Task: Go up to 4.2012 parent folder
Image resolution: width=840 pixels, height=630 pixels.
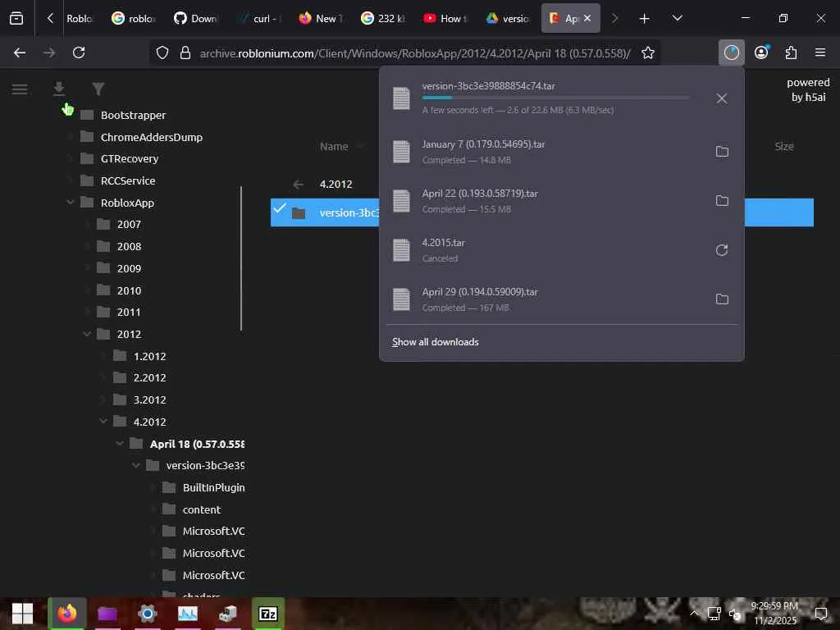Action: click(336, 185)
